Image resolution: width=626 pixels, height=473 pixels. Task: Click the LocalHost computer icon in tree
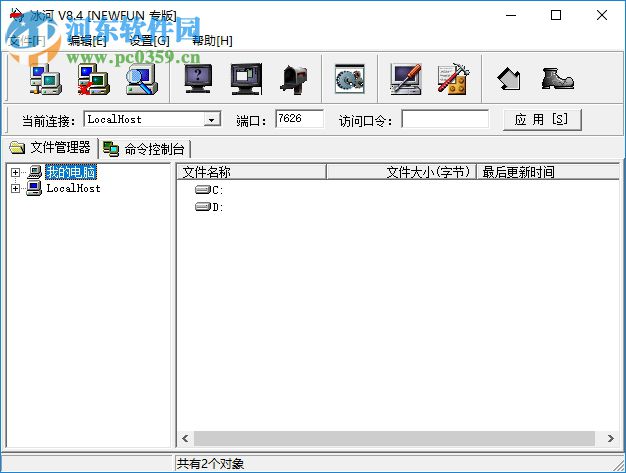[34, 188]
